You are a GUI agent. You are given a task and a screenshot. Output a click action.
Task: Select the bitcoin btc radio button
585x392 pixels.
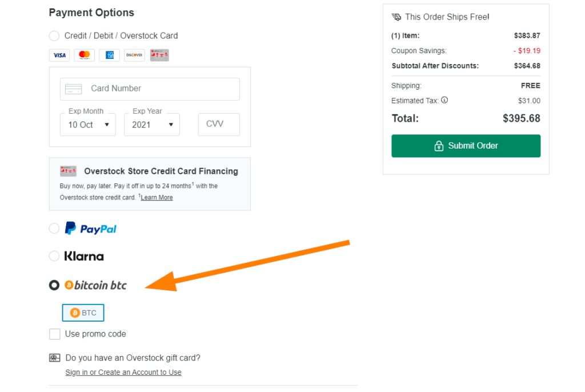coord(54,285)
